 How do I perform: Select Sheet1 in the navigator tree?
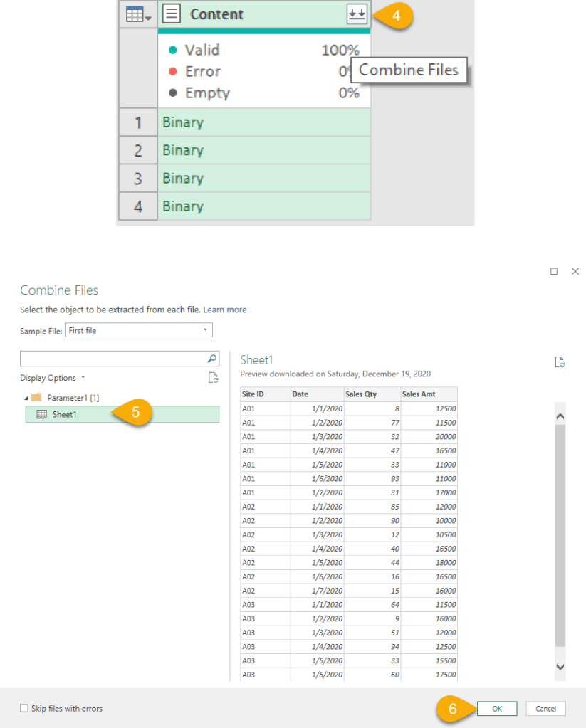pos(65,414)
